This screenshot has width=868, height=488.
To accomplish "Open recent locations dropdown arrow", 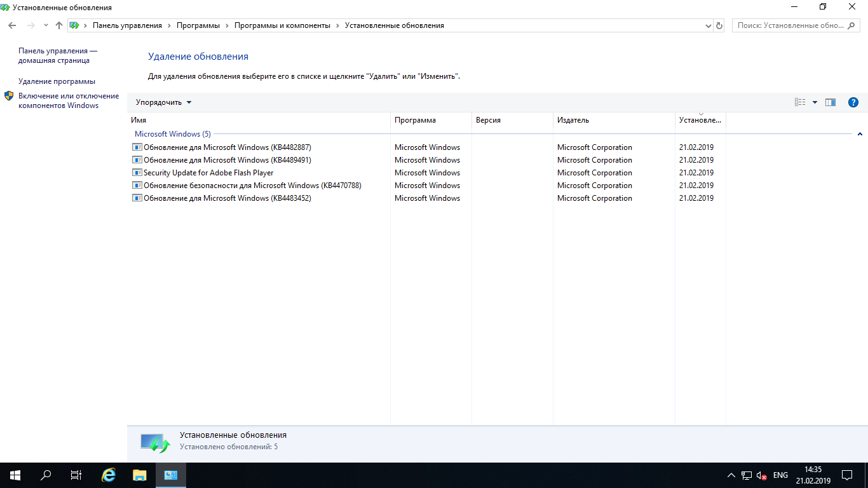I will coord(46,25).
